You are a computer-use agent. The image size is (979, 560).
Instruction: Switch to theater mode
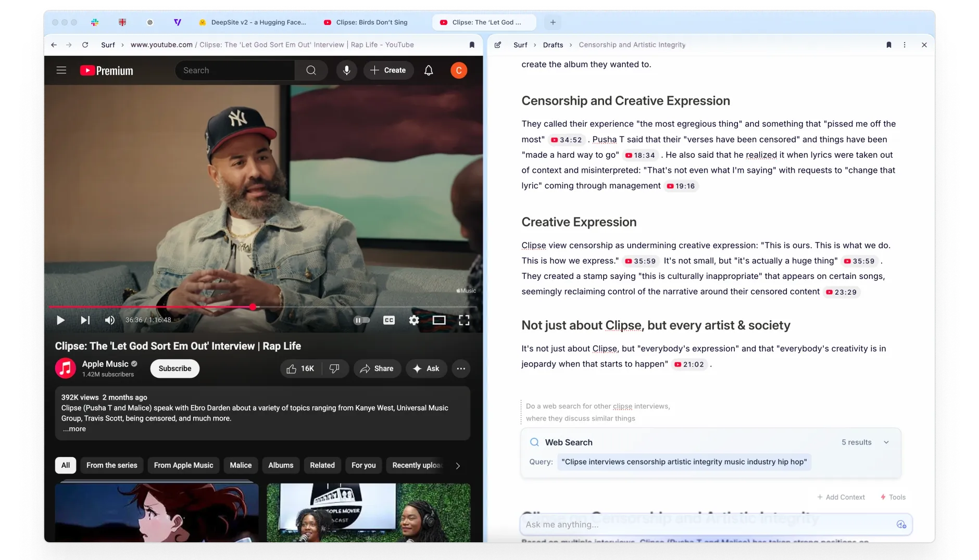(439, 320)
